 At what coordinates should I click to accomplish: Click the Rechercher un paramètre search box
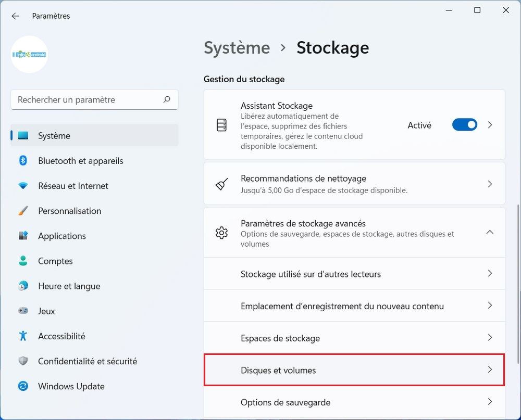click(89, 99)
